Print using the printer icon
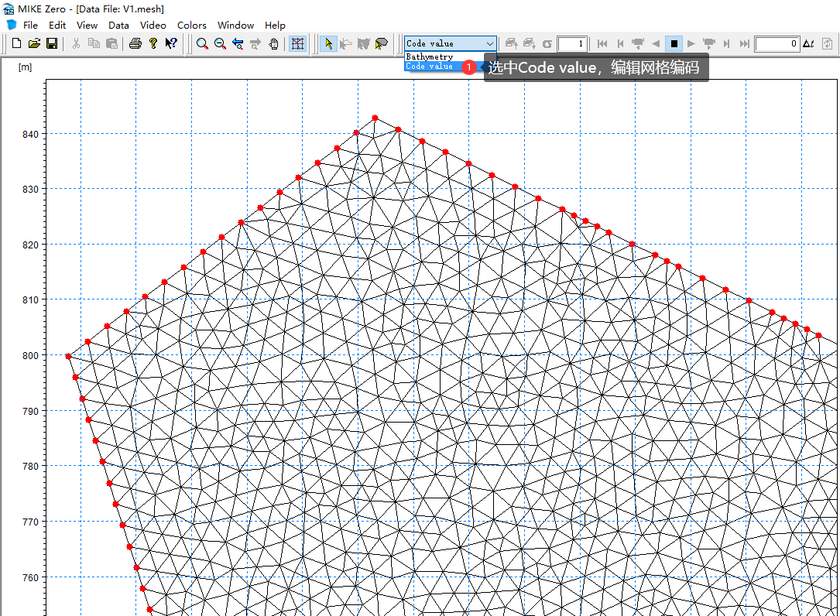Viewport: 840px width, 616px height. 135,44
